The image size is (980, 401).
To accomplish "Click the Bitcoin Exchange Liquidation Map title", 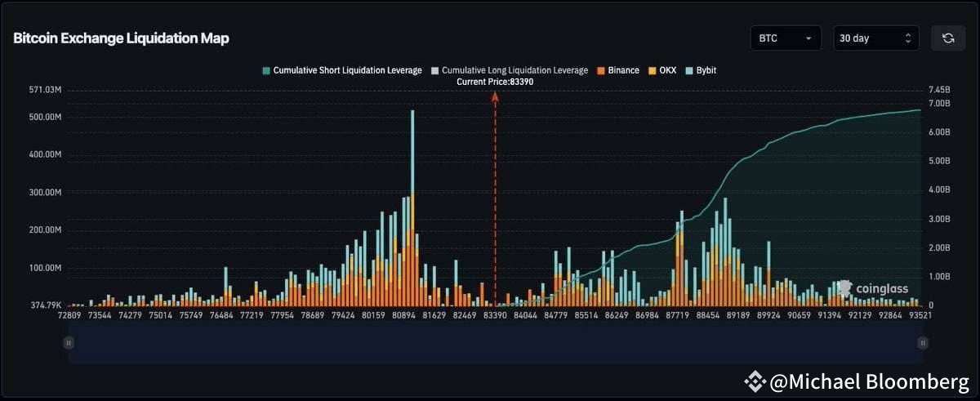I will pos(121,38).
